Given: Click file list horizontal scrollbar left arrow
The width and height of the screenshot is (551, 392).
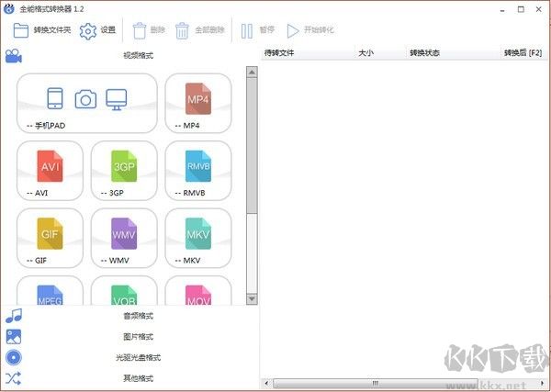Looking at the screenshot, I should tap(266, 383).
